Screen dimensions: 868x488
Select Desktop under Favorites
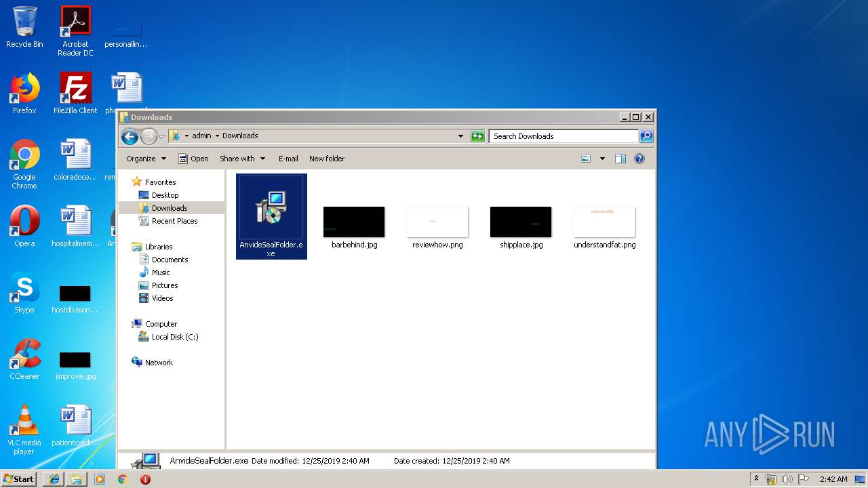158,195
